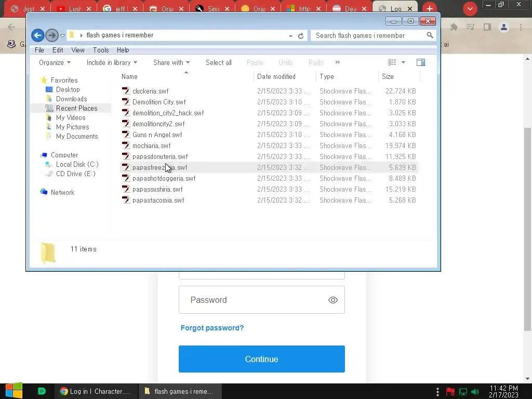Screen dimensions: 532x399
Task: Sort by Type column header
Action: [347, 77]
